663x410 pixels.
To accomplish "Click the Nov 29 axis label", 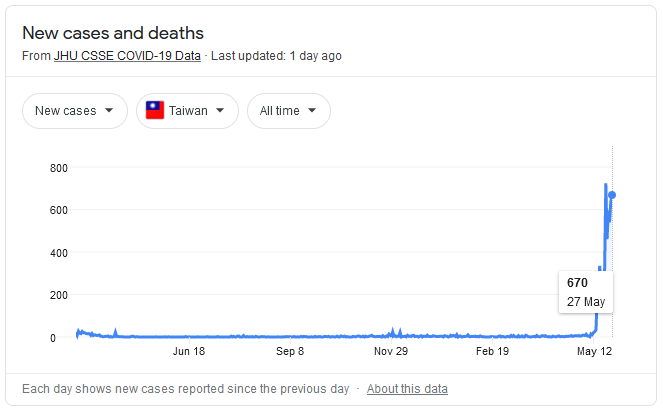I will [x=391, y=351].
